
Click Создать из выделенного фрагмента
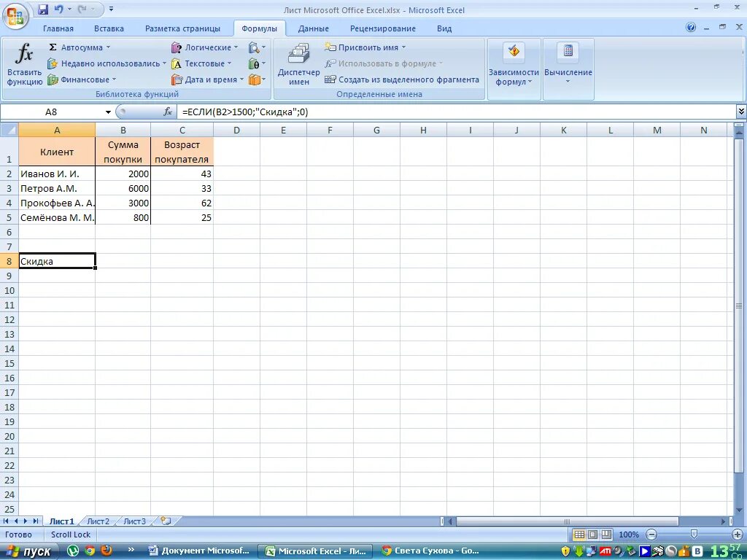point(402,79)
